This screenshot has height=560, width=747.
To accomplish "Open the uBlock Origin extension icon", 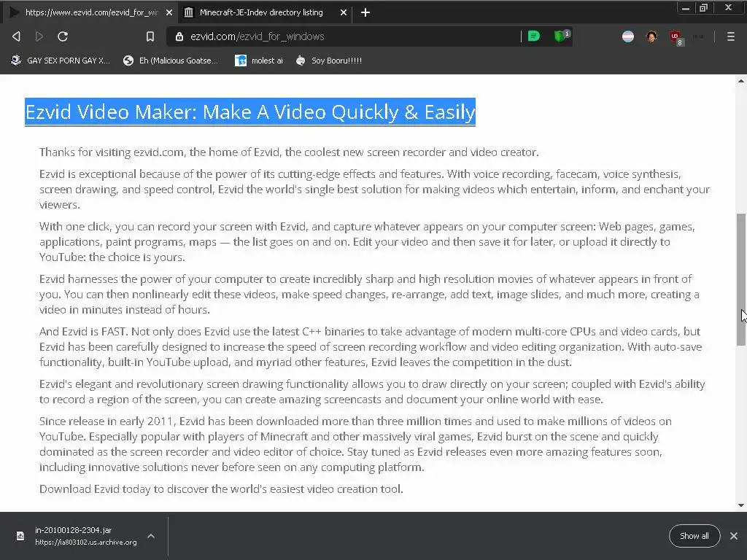I will (x=676, y=37).
